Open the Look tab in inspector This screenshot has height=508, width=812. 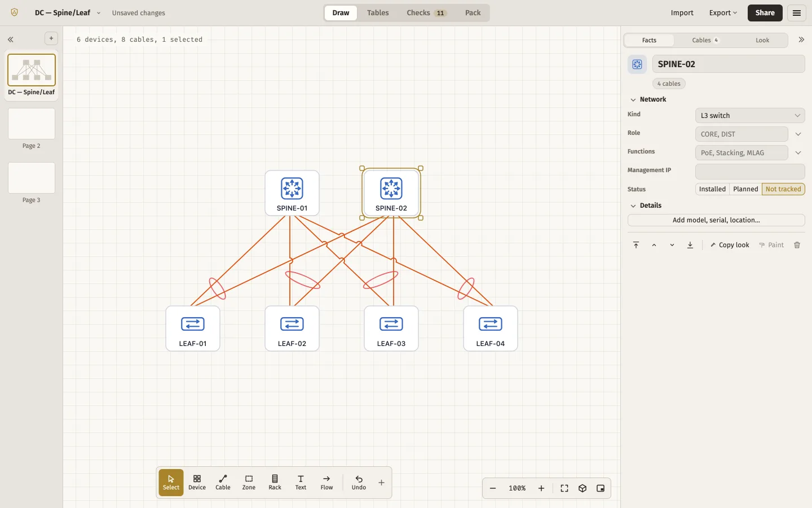tap(762, 40)
